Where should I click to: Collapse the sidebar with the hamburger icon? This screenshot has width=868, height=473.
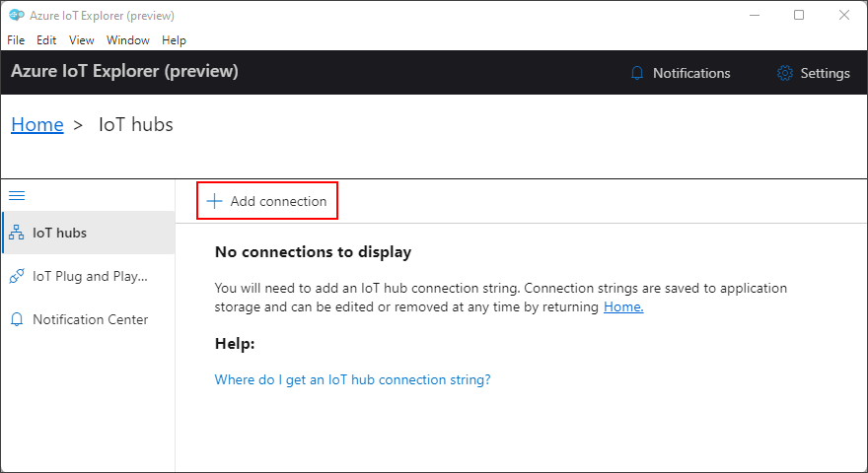click(17, 196)
